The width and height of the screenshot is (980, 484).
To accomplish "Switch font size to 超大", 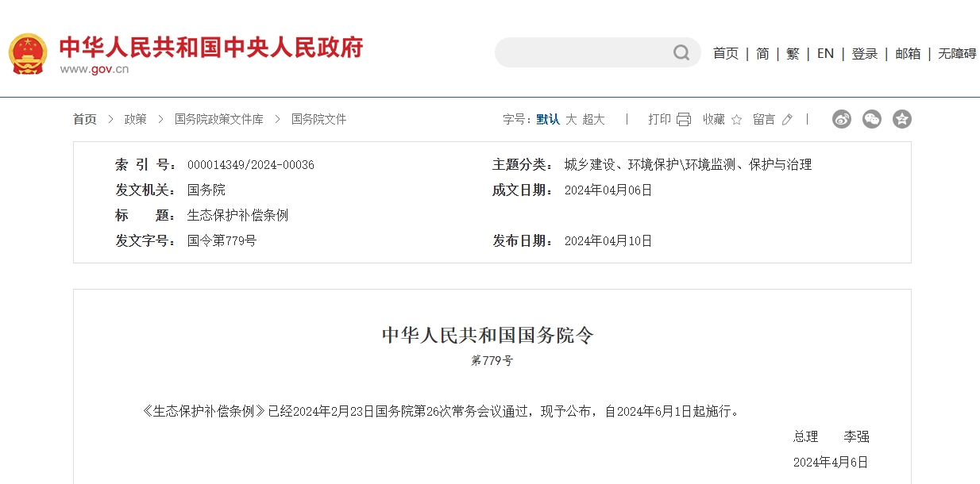I will [x=593, y=119].
